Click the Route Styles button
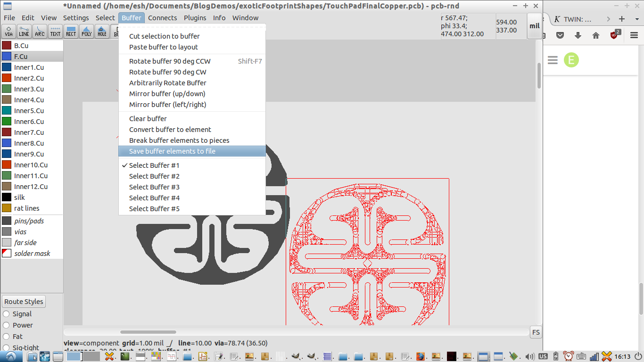 point(24,301)
